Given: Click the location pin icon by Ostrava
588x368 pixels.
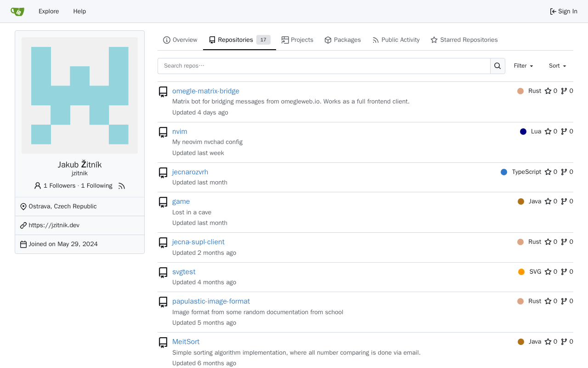Looking at the screenshot, I should coord(23,207).
